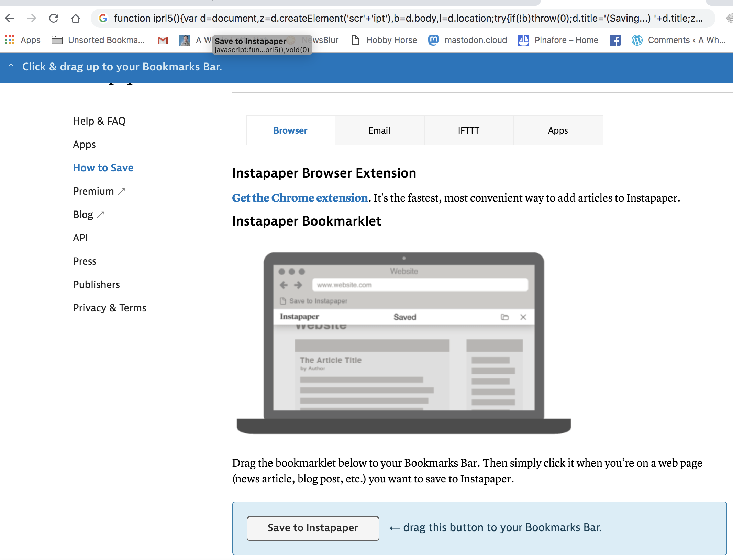
Task: Reload the current page
Action: pyautogui.click(x=54, y=18)
